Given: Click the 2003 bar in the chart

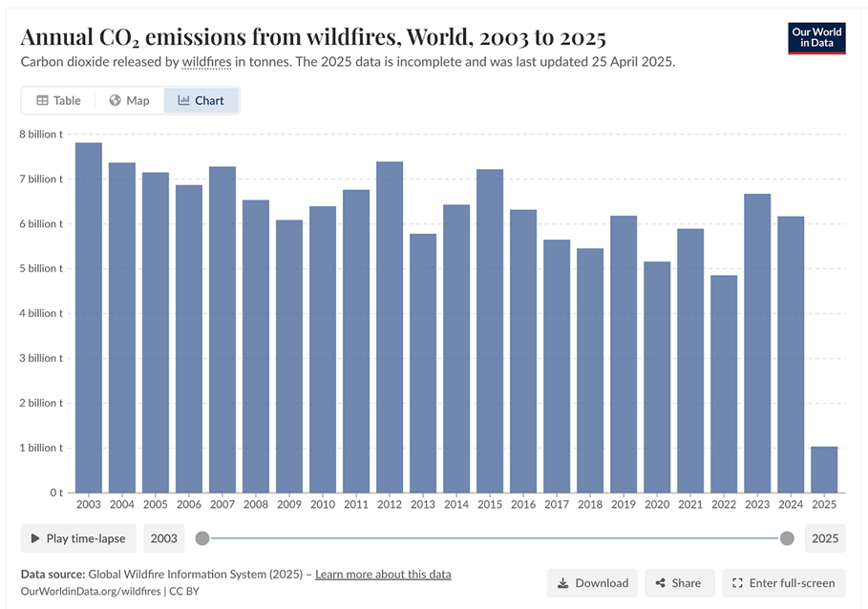Looking at the screenshot, I should (89, 317).
